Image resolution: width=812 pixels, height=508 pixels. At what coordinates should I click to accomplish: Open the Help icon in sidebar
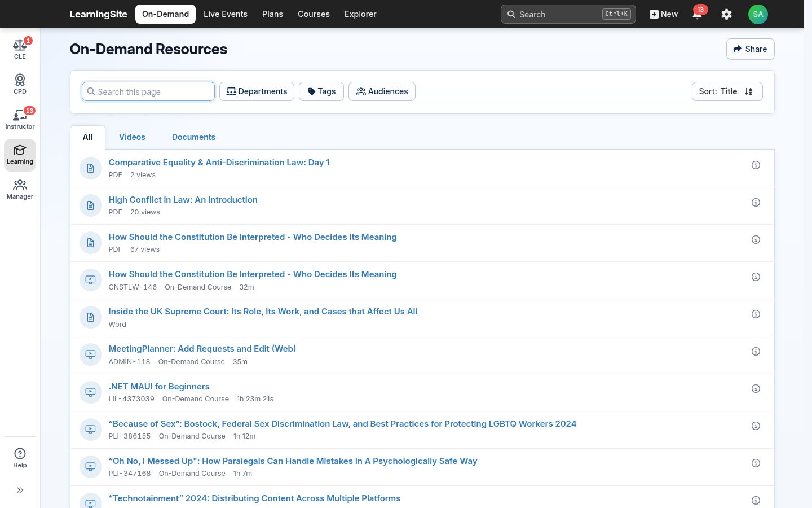[20, 458]
